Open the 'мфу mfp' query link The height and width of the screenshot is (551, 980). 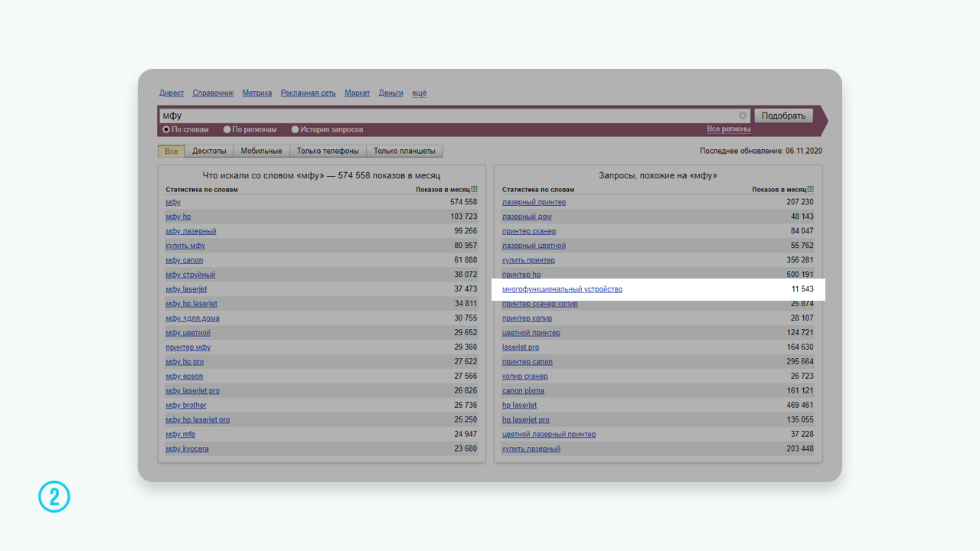181,435
